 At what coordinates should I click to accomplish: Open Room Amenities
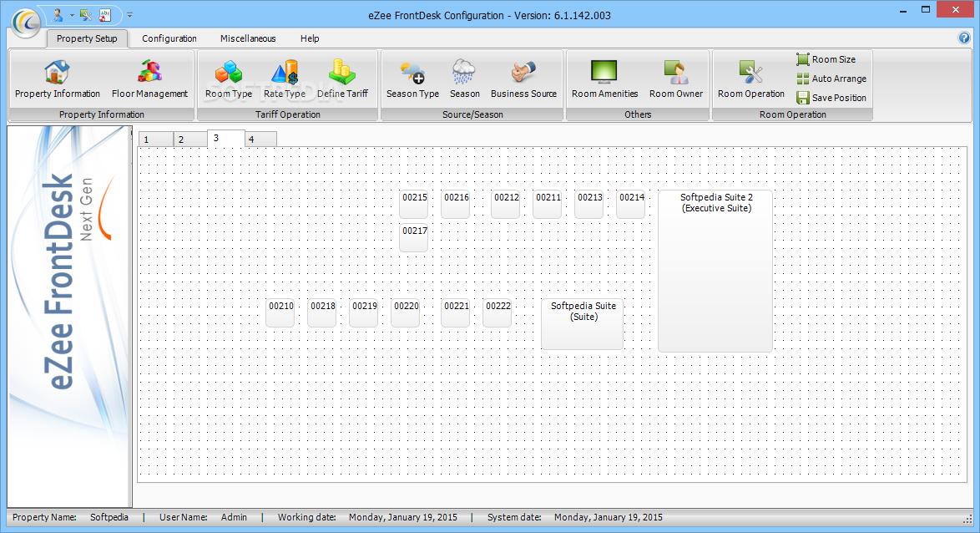click(x=604, y=79)
